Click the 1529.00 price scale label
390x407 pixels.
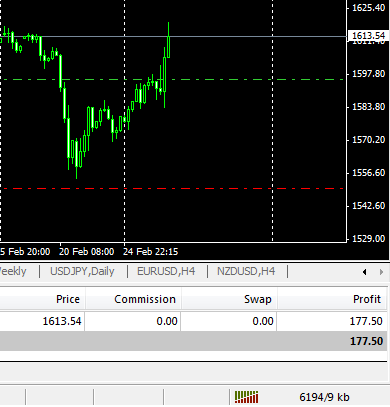(x=369, y=239)
